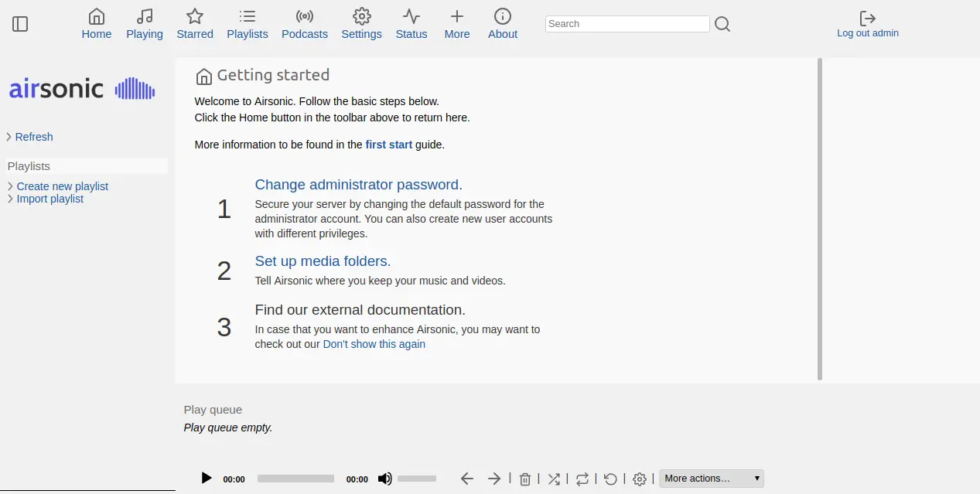Open the Playing view

[x=145, y=24]
